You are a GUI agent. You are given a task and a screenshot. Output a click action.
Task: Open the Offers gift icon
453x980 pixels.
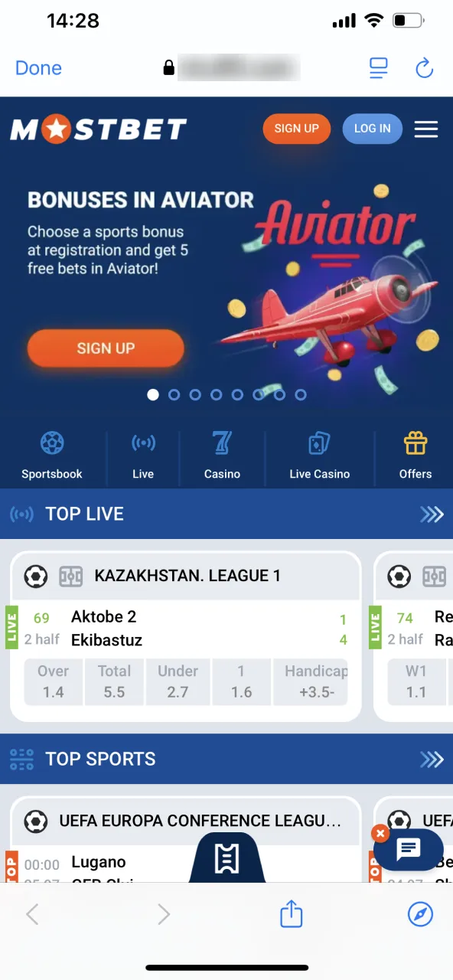tap(416, 443)
